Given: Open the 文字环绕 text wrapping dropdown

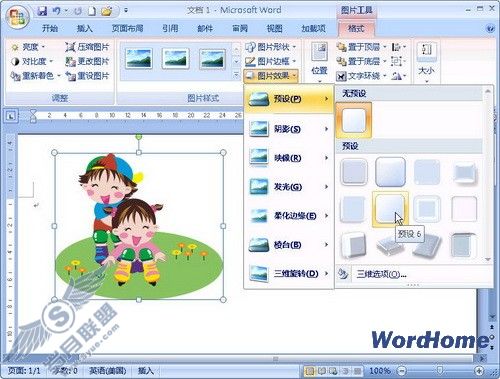Looking at the screenshot, I should [361, 76].
